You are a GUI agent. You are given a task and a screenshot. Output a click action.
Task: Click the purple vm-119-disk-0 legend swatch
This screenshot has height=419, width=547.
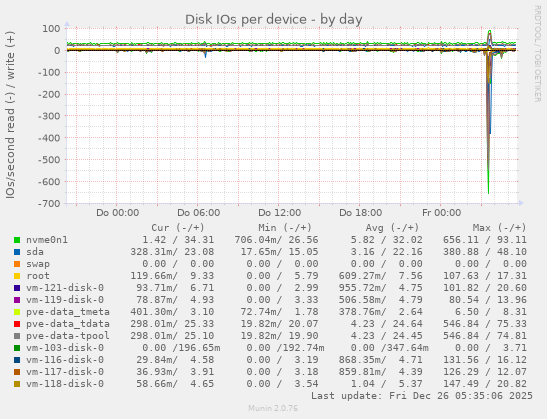point(17,300)
